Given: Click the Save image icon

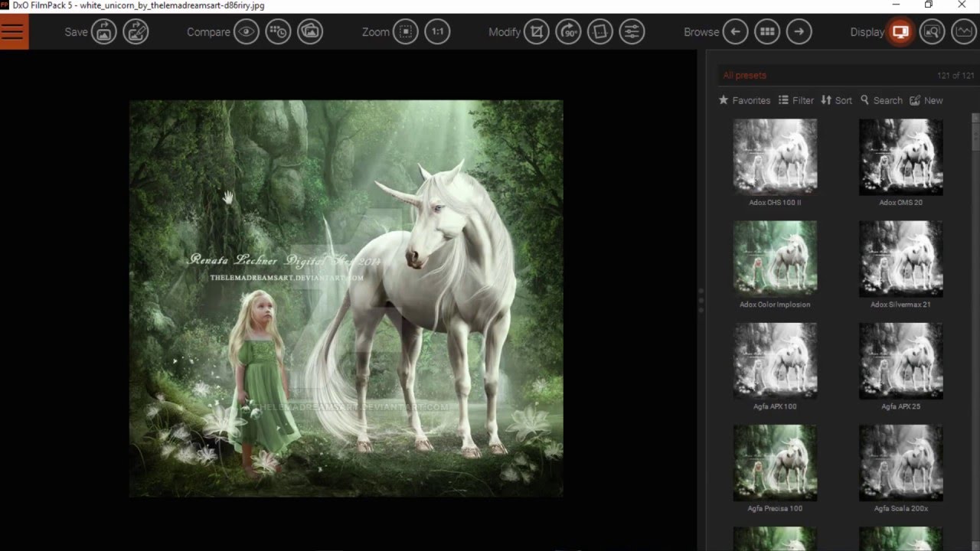Looking at the screenshot, I should 104,32.
